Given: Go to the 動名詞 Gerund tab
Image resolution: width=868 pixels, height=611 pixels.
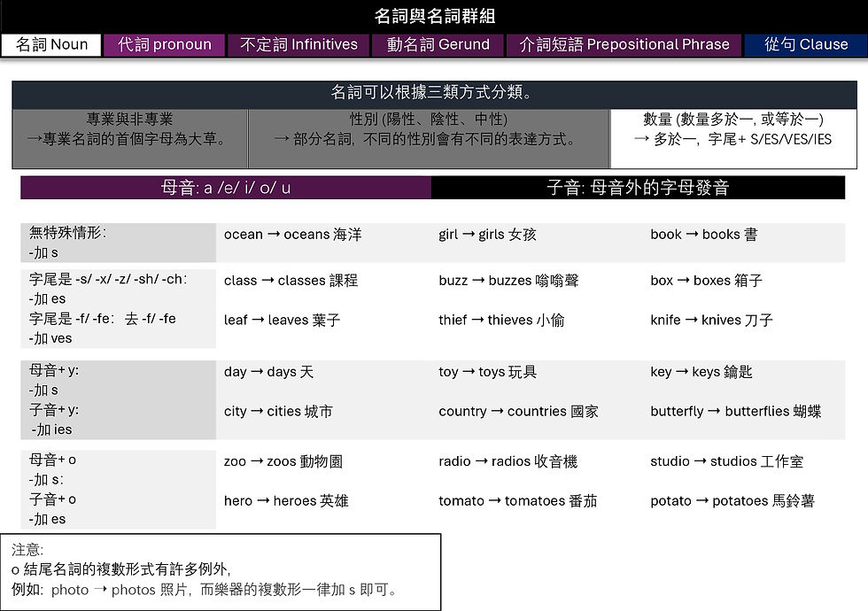Looking at the screenshot, I should pyautogui.click(x=438, y=45).
